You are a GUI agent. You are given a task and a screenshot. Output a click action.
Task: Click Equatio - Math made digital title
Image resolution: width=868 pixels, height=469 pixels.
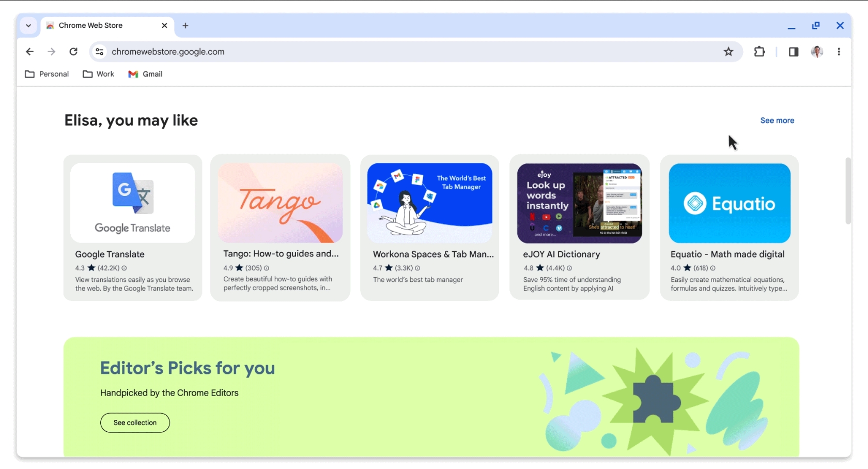727,254
